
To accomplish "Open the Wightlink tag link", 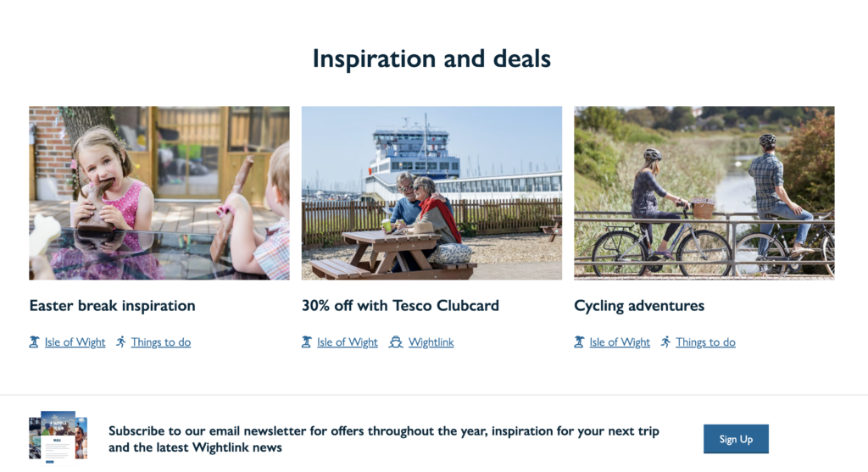I will (431, 342).
